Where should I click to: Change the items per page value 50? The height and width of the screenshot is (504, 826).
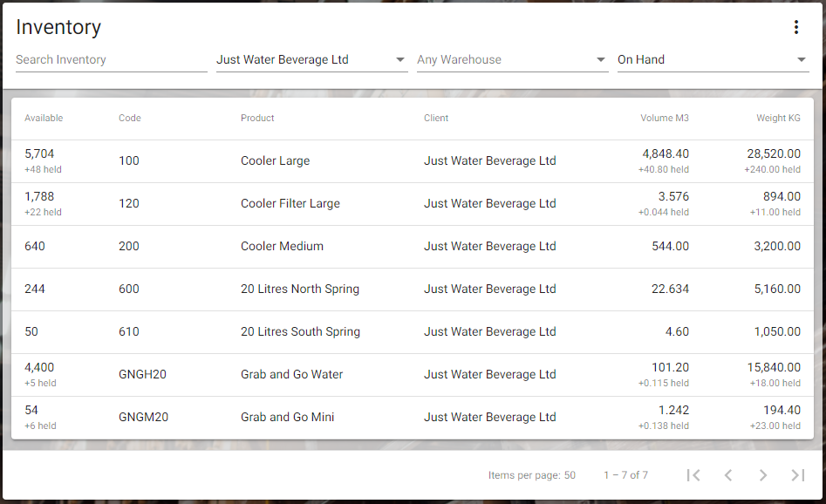[x=570, y=475]
